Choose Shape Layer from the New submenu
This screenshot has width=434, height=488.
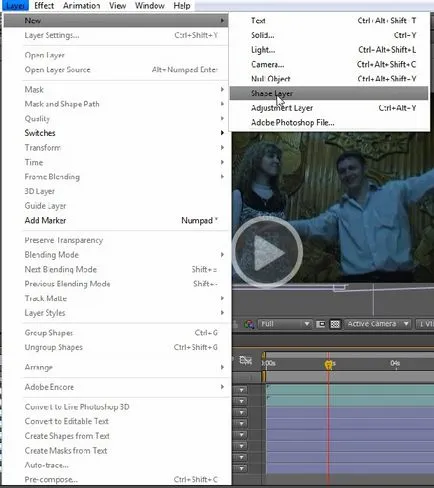[329, 93]
